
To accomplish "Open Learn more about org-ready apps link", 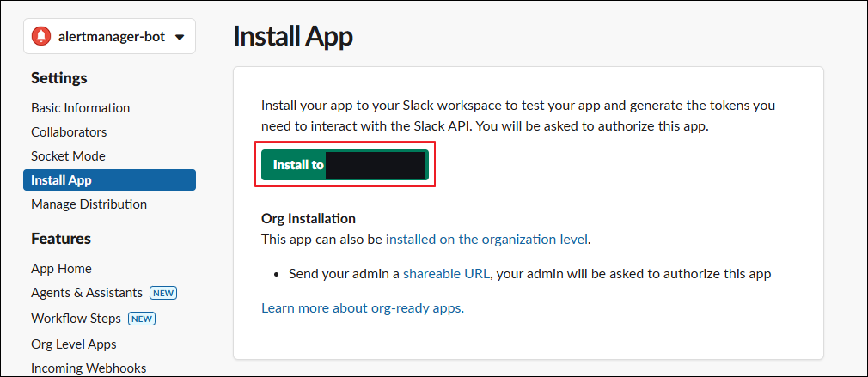I will pos(363,308).
